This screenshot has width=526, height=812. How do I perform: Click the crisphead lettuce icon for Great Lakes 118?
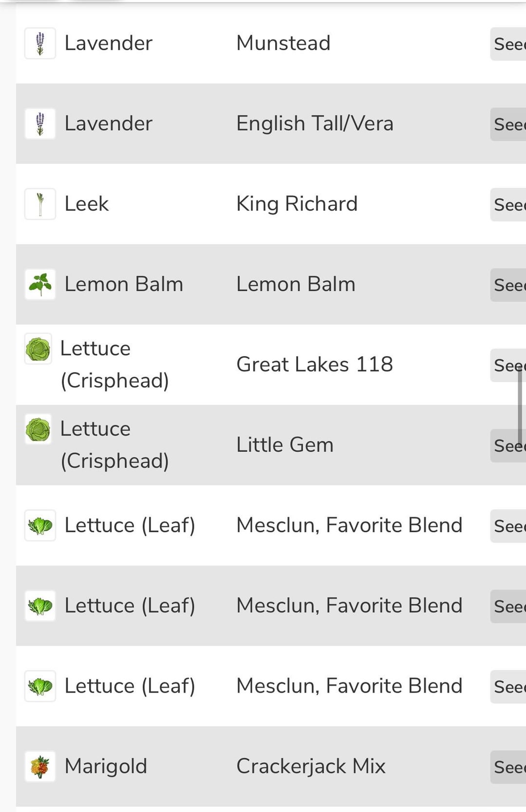[38, 349]
